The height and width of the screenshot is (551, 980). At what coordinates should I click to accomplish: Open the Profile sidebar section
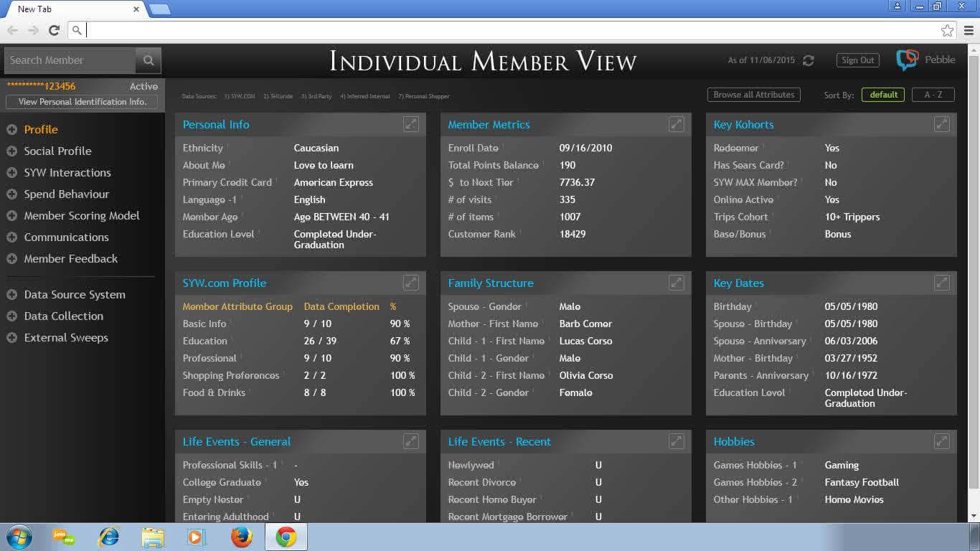[x=41, y=130]
